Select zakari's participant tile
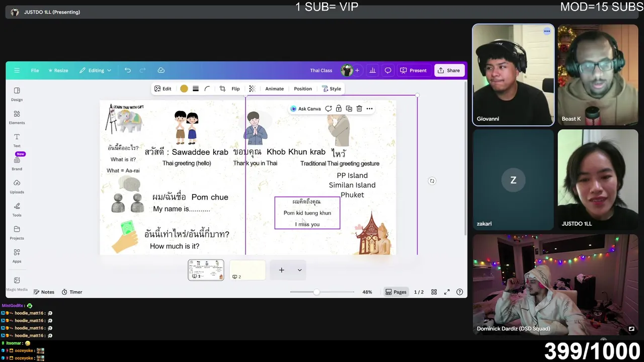This screenshot has width=644, height=362. pos(513,180)
